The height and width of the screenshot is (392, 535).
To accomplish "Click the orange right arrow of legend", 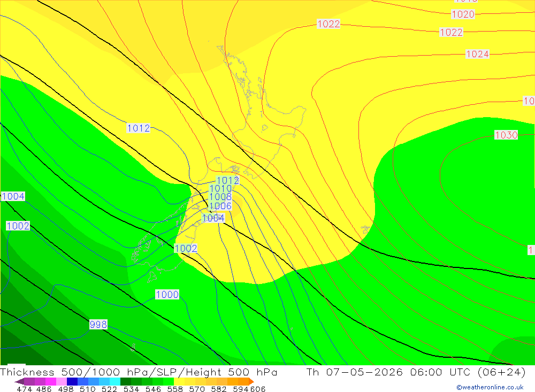I will (x=251, y=381).
